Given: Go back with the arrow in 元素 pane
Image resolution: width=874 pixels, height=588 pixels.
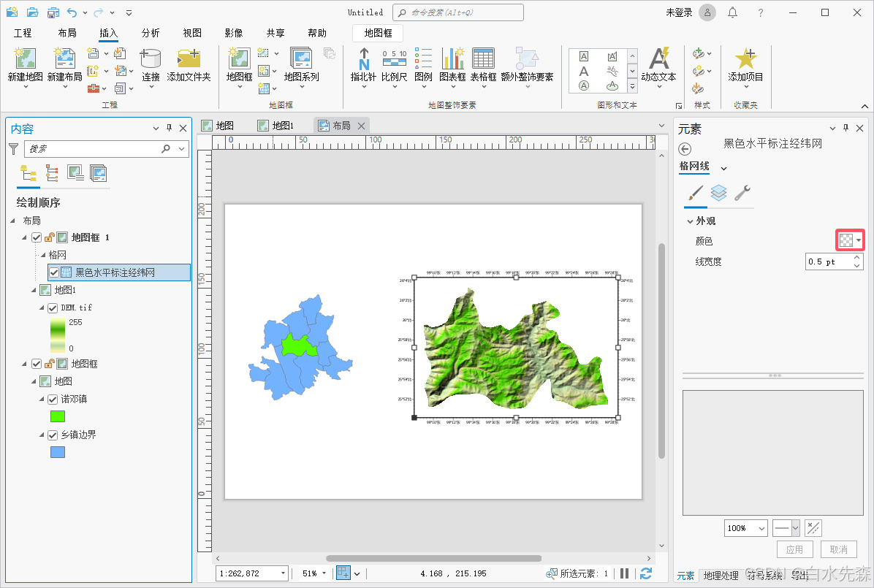Looking at the screenshot, I should (x=685, y=149).
